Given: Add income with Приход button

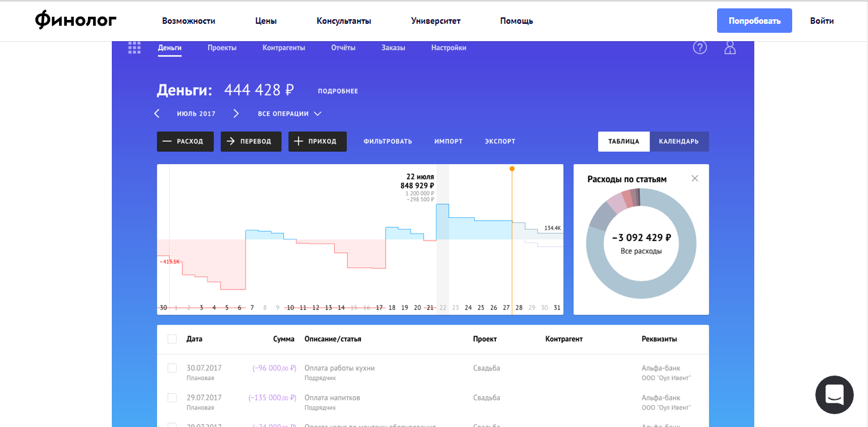Looking at the screenshot, I should [317, 141].
